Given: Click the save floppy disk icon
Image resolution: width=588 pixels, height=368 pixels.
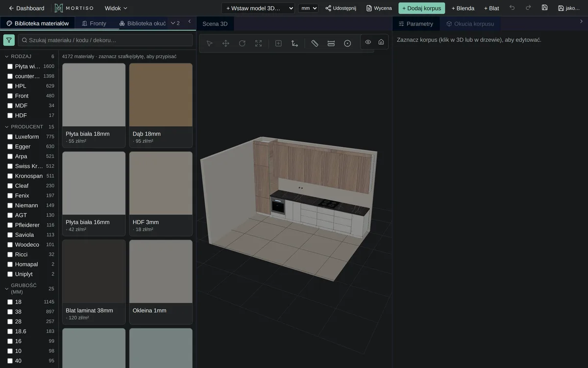Looking at the screenshot, I should [544, 8].
